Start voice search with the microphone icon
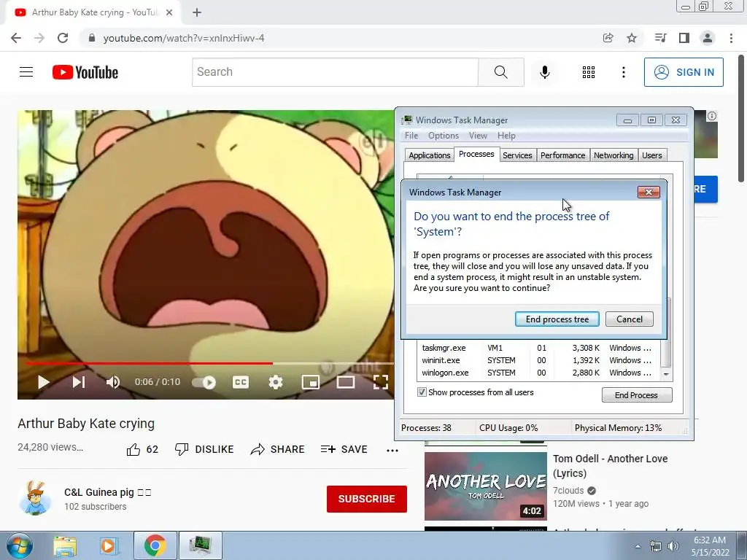Screen dimensions: 747x560 coord(544,72)
